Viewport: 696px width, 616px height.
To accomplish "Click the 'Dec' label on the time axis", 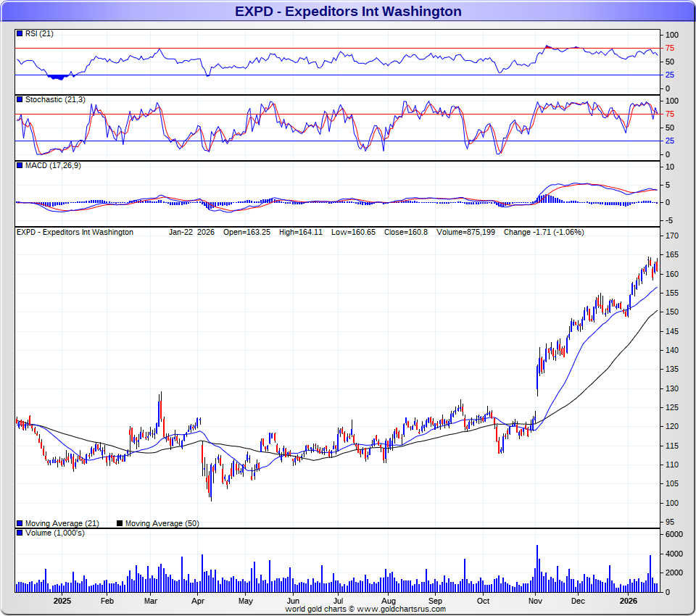I will [578, 601].
